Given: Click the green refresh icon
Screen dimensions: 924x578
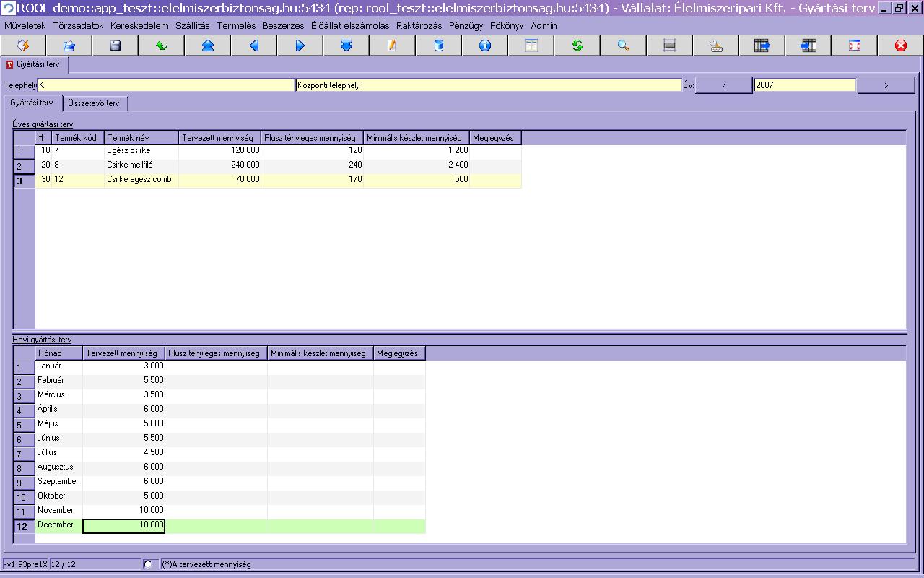Looking at the screenshot, I should click(577, 46).
